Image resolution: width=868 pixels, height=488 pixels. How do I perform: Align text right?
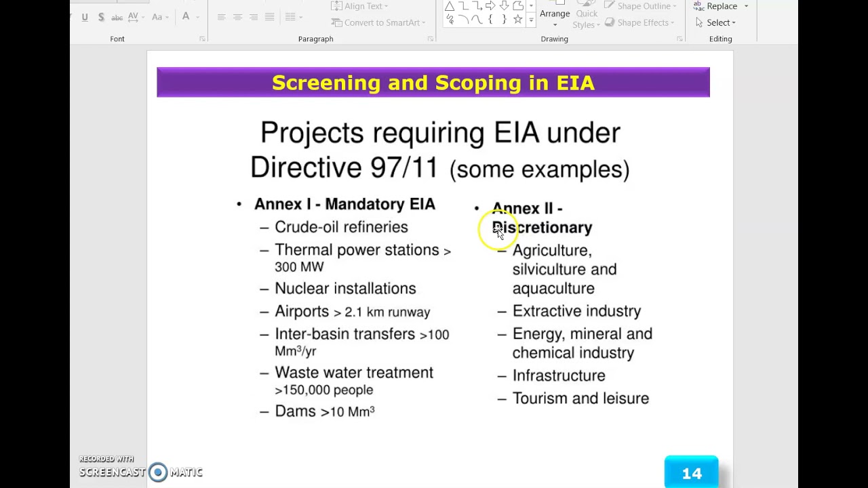point(254,17)
